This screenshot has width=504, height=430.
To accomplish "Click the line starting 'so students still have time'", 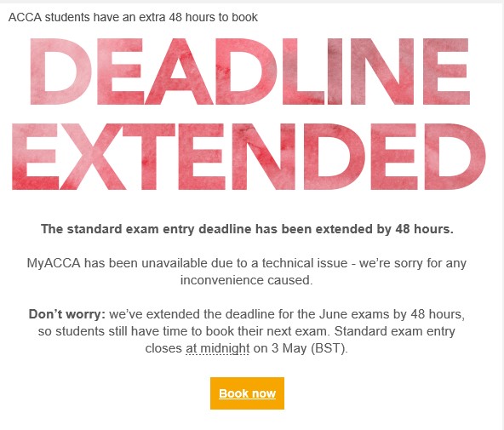I will point(247,331).
